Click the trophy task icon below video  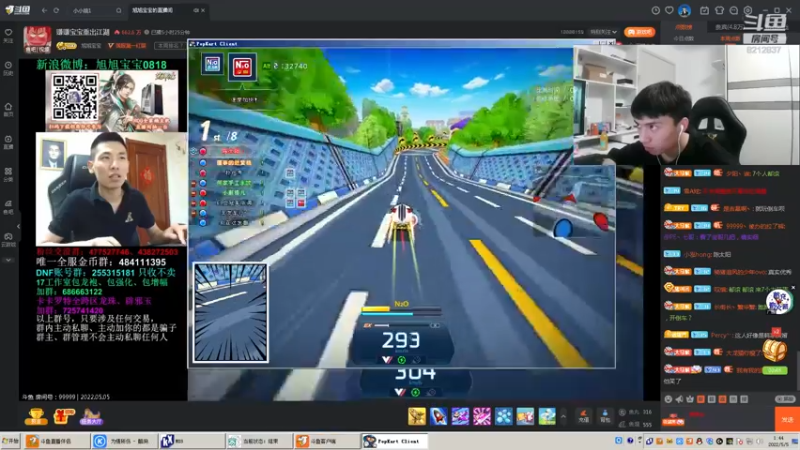36,416
